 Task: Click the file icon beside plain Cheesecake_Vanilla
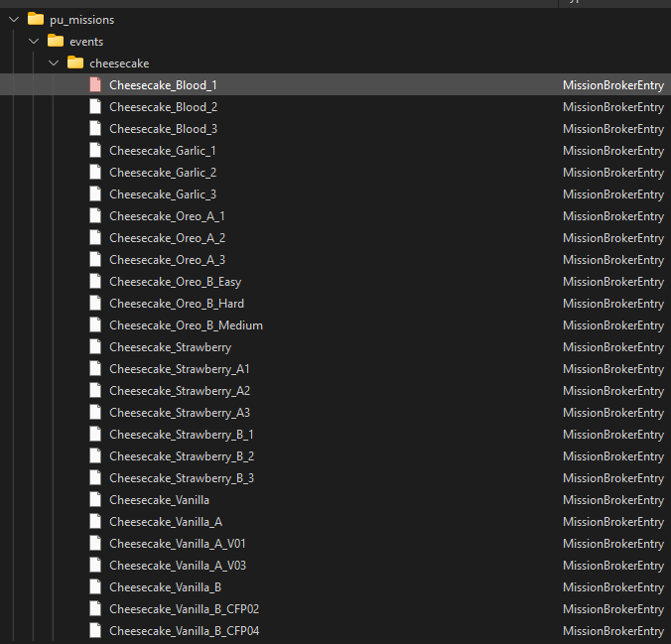click(x=95, y=499)
